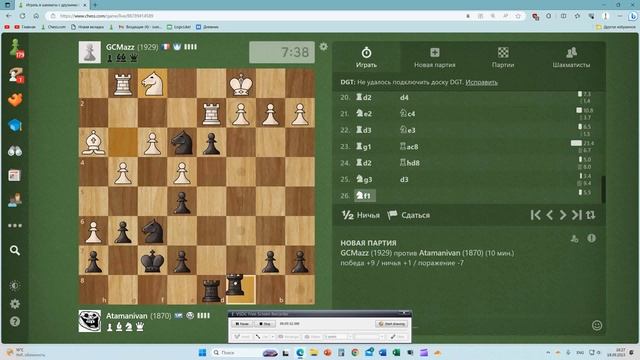The image size is (640, 360).
Task: Toggle the light/dark theme sidebar icon
Action: point(15,286)
